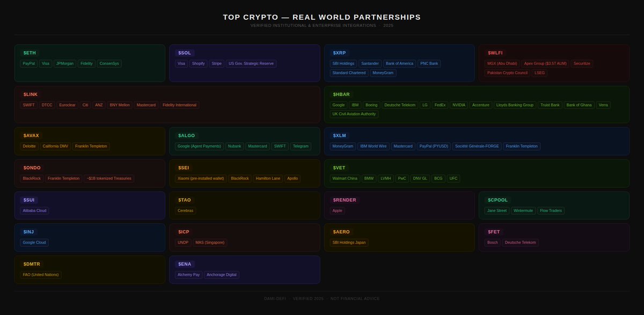The width and height of the screenshot is (644, 315).
Task: Click the Deloitte tag under $AVAX
Action: 29,146
